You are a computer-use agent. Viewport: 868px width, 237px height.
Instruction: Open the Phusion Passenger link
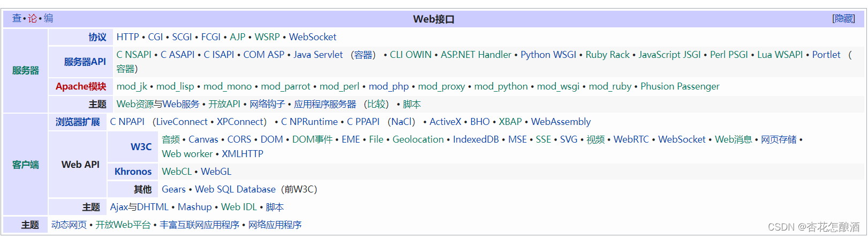tap(680, 86)
